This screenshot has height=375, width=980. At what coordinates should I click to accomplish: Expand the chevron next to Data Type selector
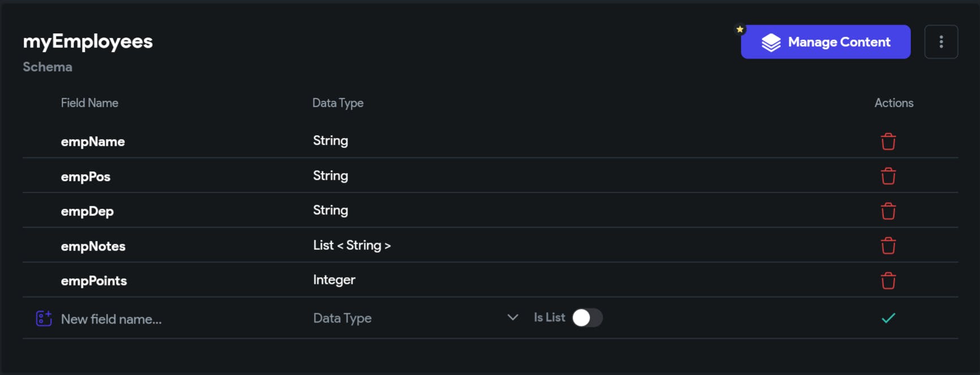(513, 317)
